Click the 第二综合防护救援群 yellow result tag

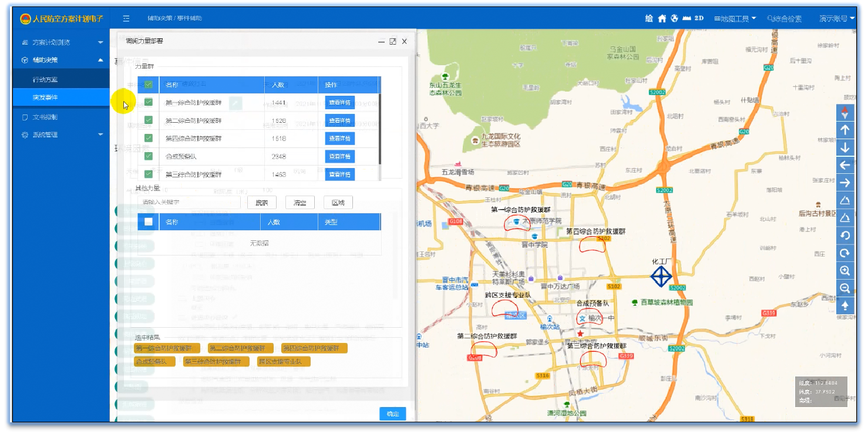[241, 348]
